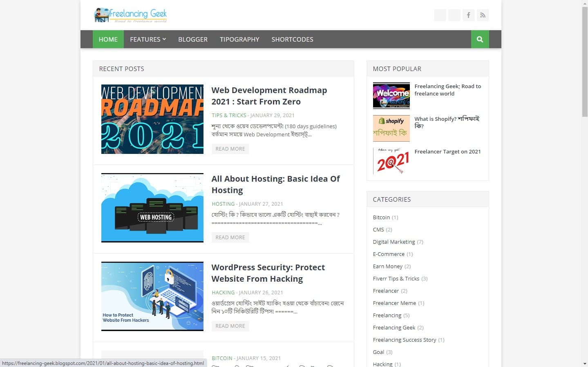
Task: Open the RSS feed icon
Action: [483, 16]
